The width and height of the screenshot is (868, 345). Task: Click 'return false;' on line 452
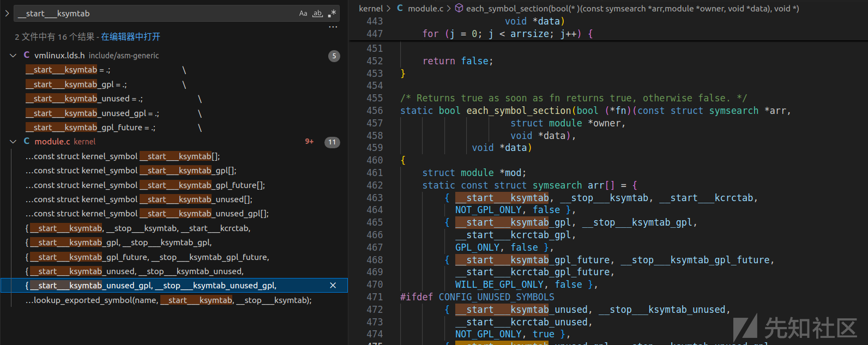point(458,61)
